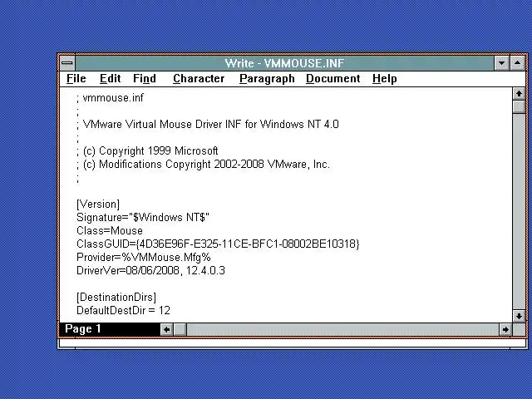Click the [DestinationDirs] section header
The image size is (532, 399).
(116, 298)
